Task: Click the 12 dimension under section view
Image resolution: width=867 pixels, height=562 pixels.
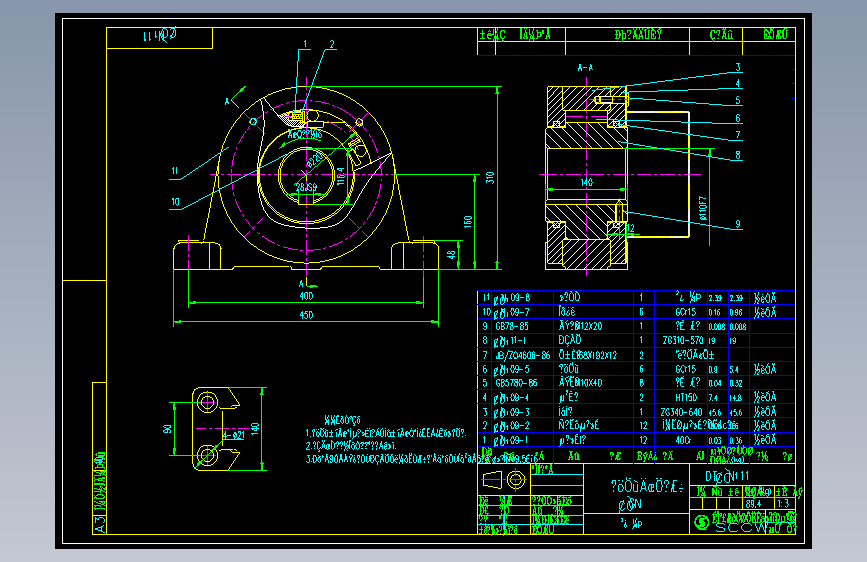Action: [630, 228]
